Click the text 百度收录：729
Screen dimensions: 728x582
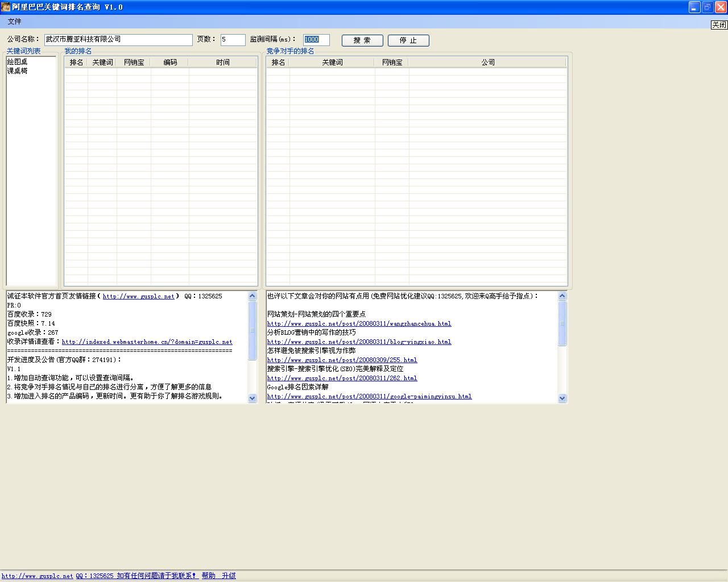click(30, 314)
